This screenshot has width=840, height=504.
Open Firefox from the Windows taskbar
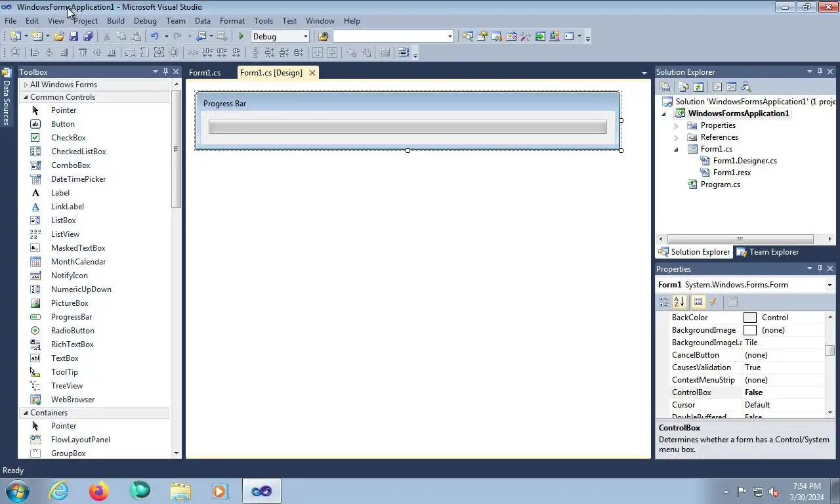[x=99, y=491]
